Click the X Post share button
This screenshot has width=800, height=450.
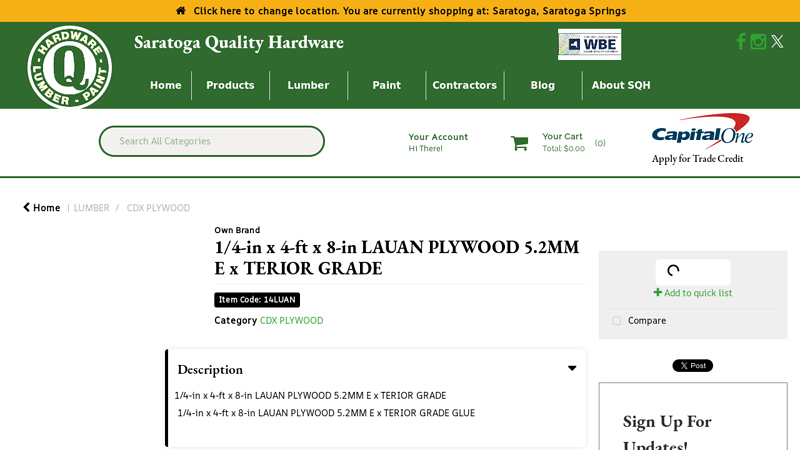[x=692, y=366]
